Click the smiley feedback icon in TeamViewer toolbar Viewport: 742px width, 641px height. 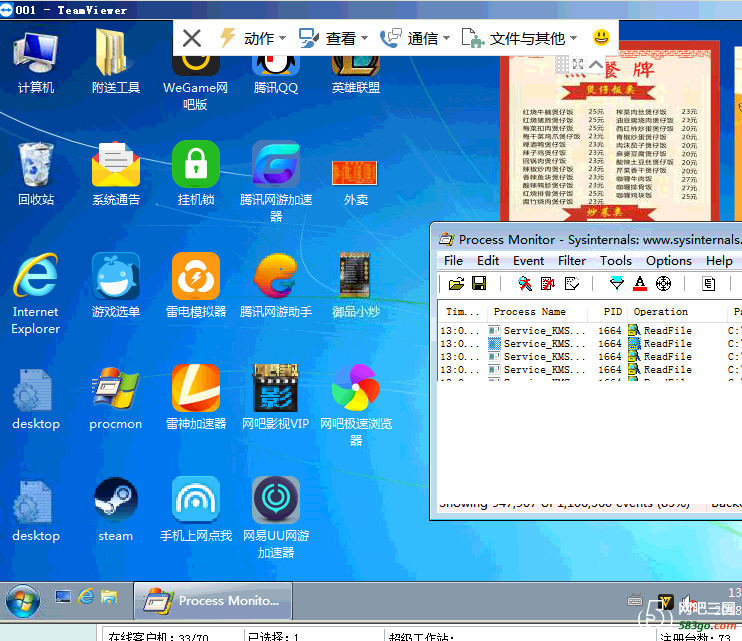[601, 37]
